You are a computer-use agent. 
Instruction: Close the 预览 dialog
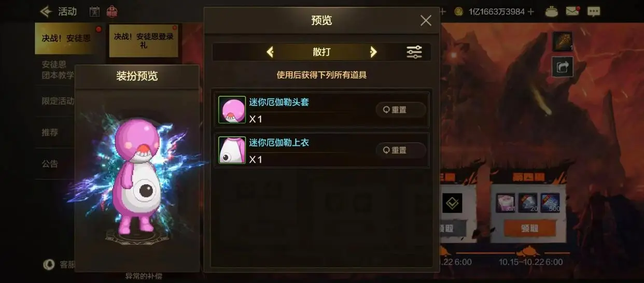426,20
